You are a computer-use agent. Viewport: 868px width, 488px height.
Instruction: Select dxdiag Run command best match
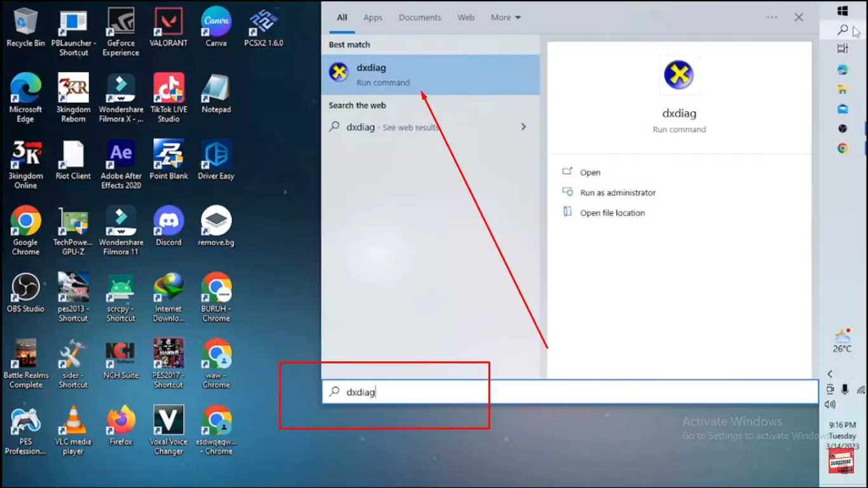431,74
